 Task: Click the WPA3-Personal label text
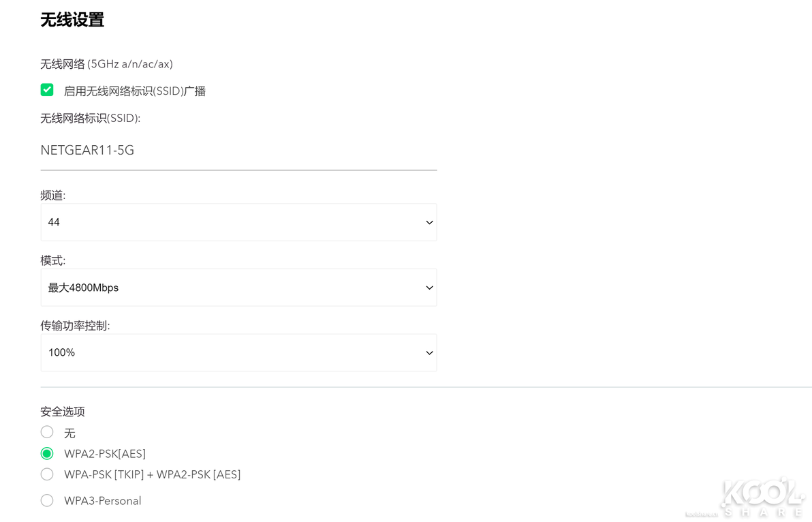[x=103, y=501]
